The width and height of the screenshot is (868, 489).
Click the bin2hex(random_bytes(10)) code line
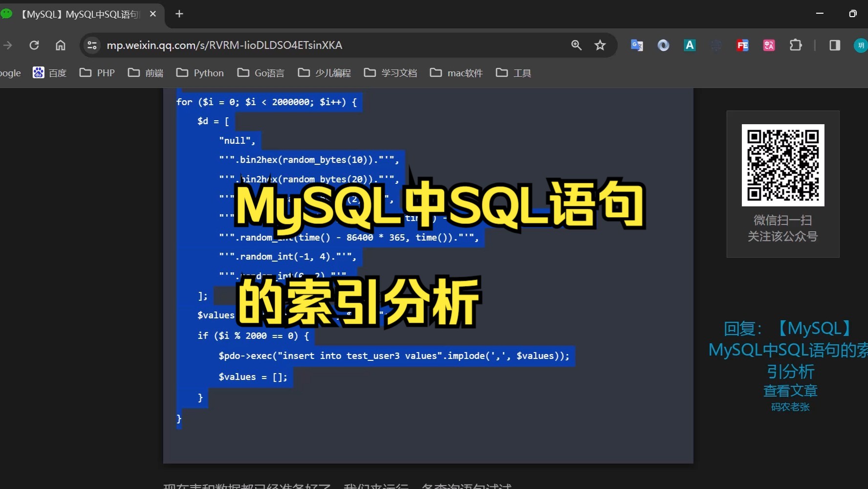click(309, 160)
